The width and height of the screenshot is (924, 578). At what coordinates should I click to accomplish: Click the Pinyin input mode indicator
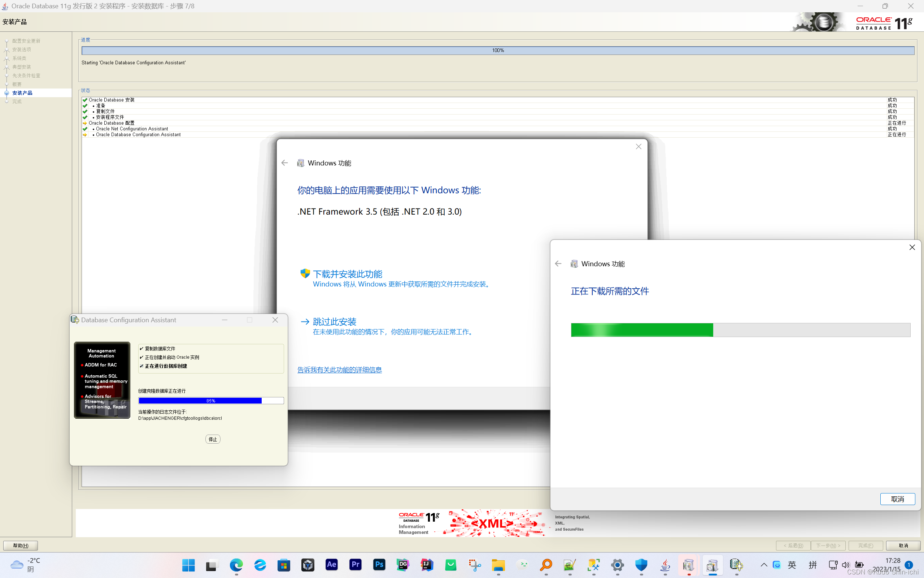[x=813, y=565]
